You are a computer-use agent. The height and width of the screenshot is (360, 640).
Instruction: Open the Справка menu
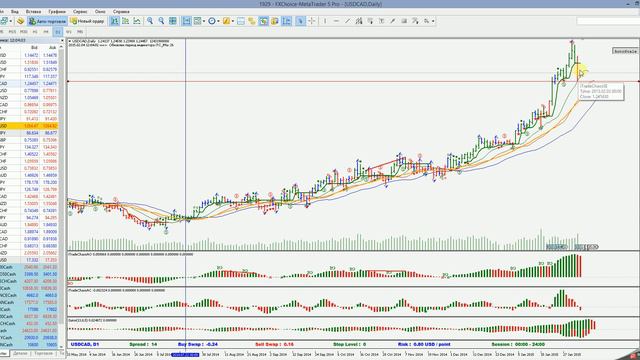[x=121, y=12]
